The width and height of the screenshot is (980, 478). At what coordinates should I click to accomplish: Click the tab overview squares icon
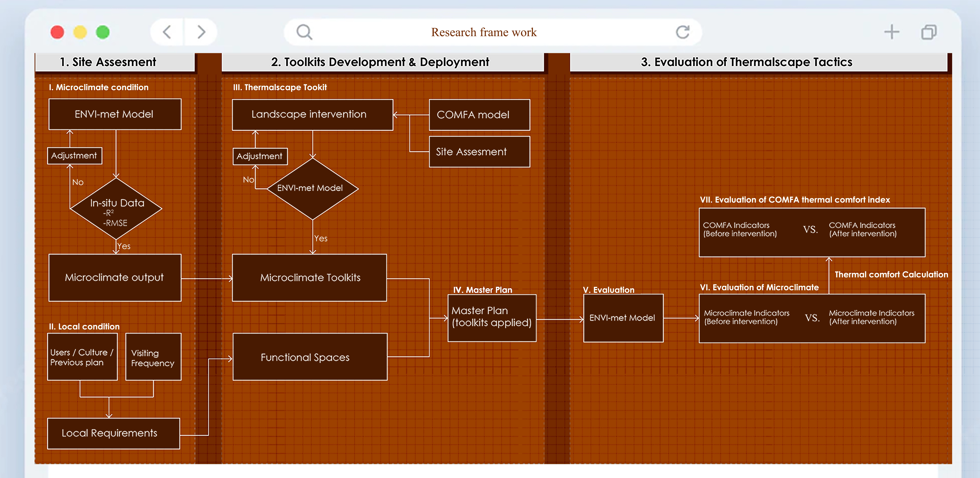click(x=929, y=32)
